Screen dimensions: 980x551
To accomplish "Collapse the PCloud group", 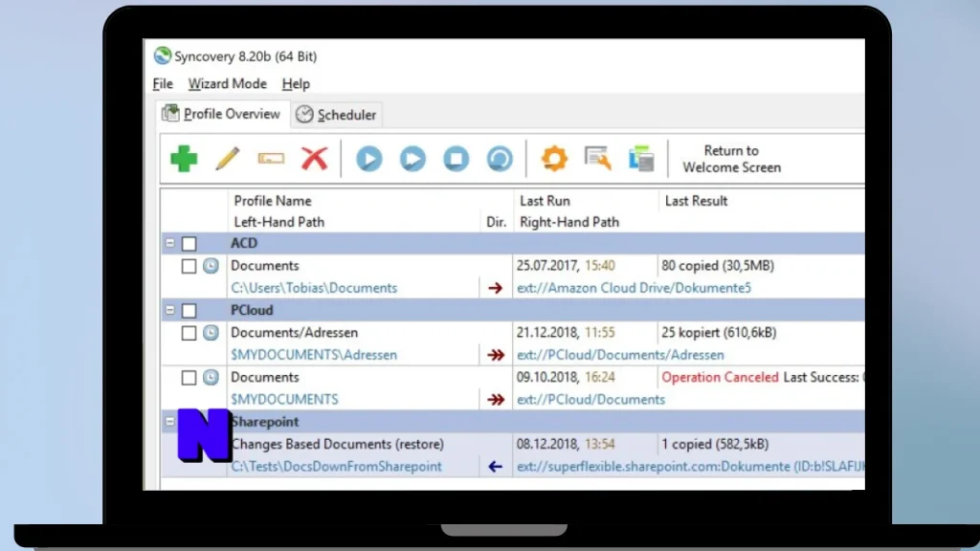I will [170, 310].
